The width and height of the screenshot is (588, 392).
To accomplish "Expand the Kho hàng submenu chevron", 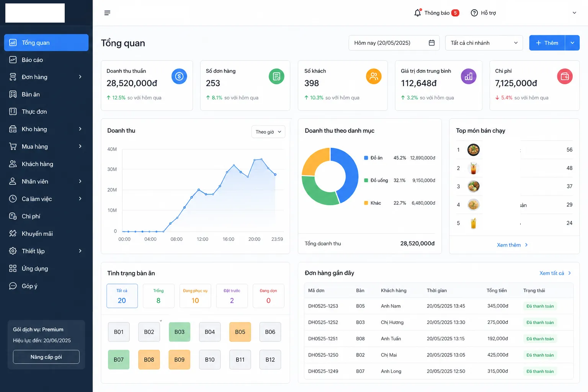I will (x=80, y=129).
